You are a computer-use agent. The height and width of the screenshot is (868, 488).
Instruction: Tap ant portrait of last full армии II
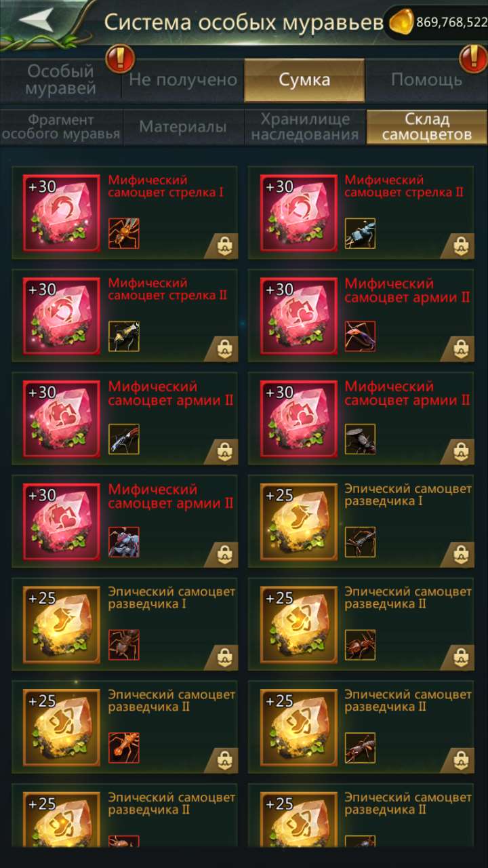[x=124, y=542]
